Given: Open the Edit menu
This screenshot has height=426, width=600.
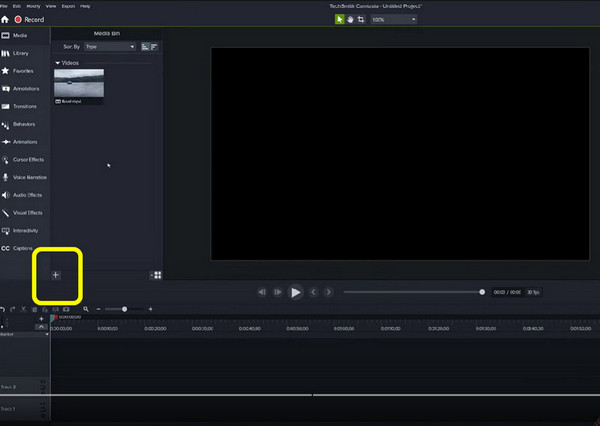Looking at the screenshot, I should click(17, 6).
